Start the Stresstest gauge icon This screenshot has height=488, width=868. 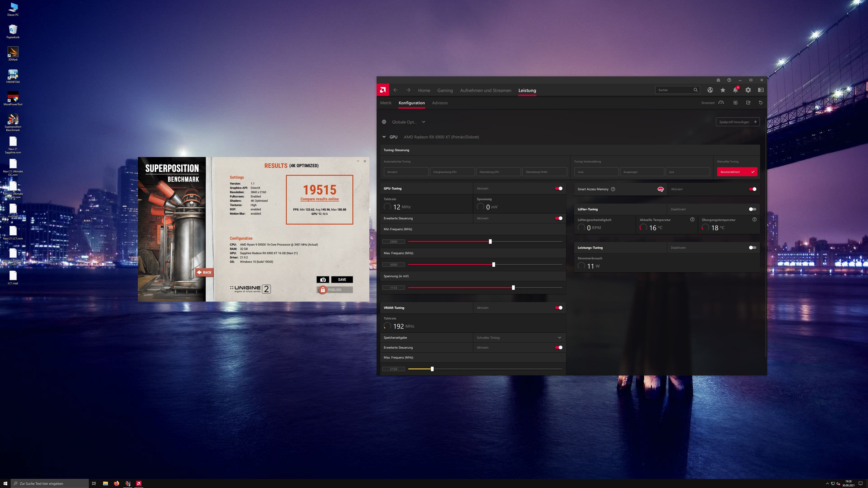click(x=721, y=103)
